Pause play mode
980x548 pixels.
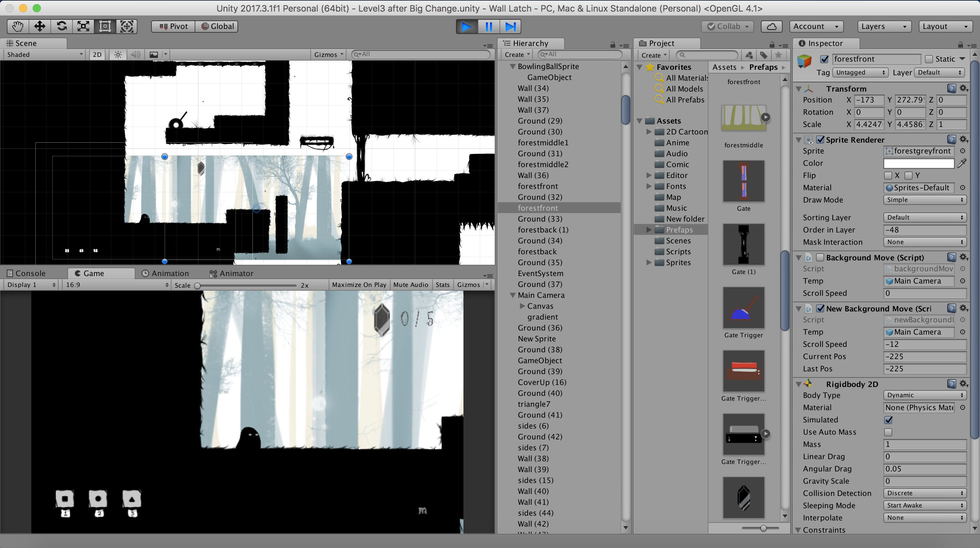pyautogui.click(x=489, y=26)
